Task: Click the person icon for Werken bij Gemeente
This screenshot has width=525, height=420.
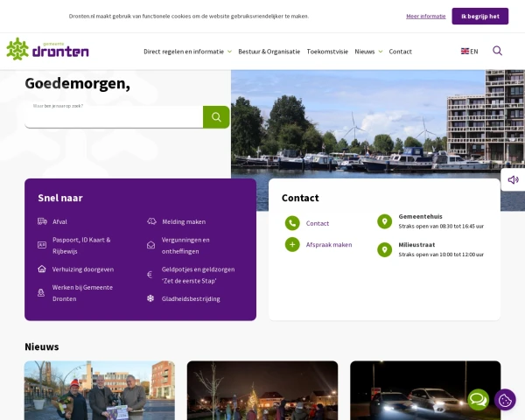Action: [x=41, y=293]
